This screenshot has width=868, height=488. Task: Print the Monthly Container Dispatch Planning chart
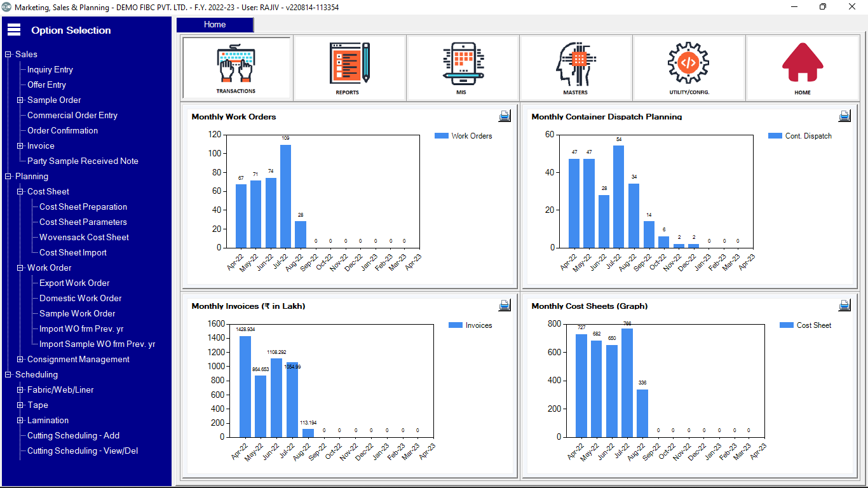(844, 116)
